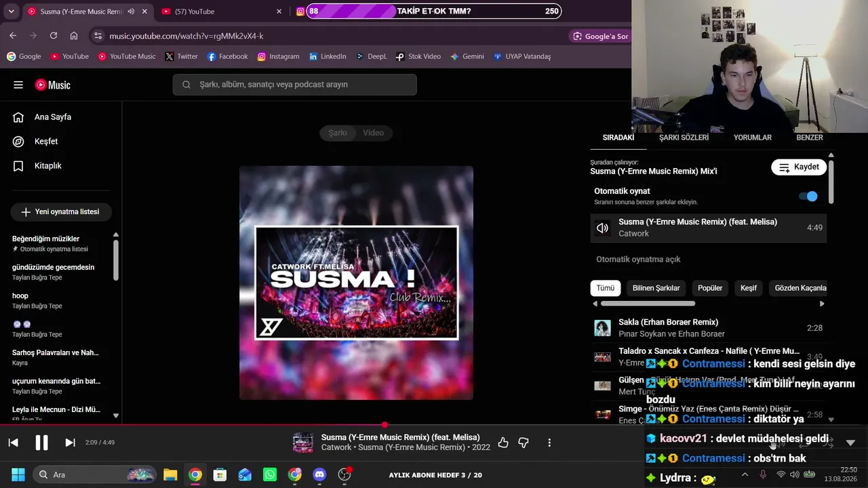Dislike the current song with thumbs down
This screenshot has width=868, height=488.
click(x=524, y=443)
